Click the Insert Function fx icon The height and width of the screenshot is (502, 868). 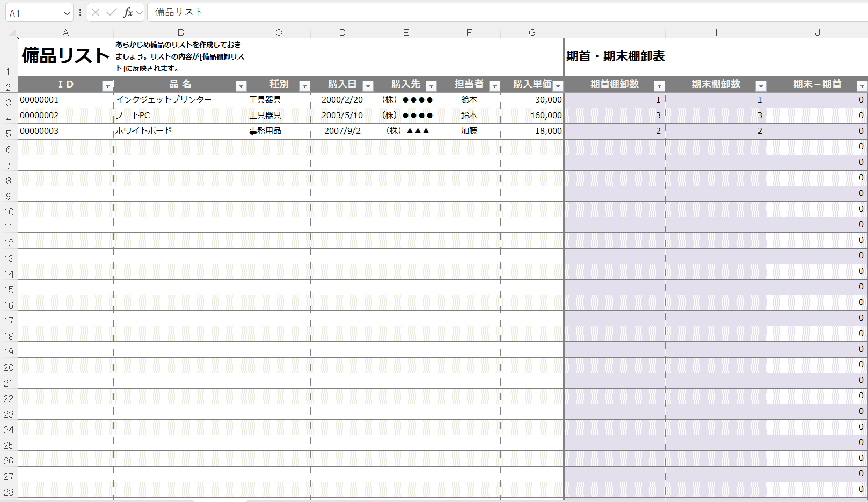(128, 12)
